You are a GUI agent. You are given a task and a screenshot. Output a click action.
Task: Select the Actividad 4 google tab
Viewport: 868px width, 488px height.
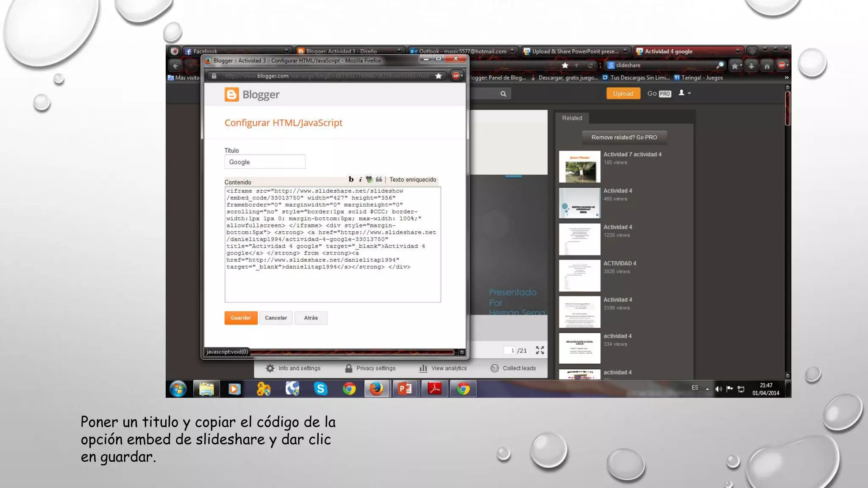[x=689, y=51]
